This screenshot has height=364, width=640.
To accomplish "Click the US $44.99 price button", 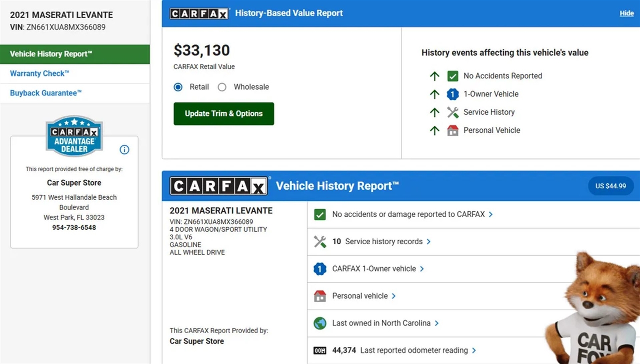I will pos(610,186).
